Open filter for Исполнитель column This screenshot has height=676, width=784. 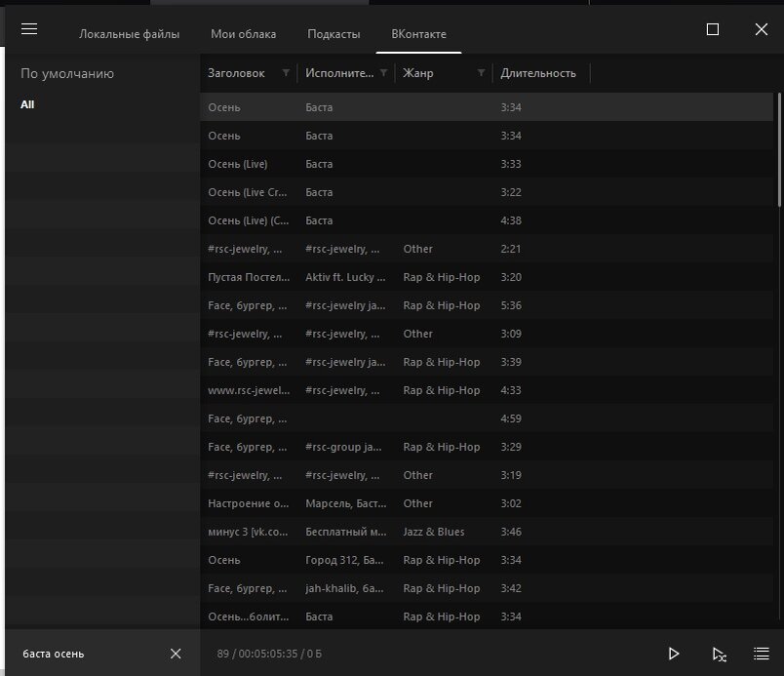click(383, 73)
